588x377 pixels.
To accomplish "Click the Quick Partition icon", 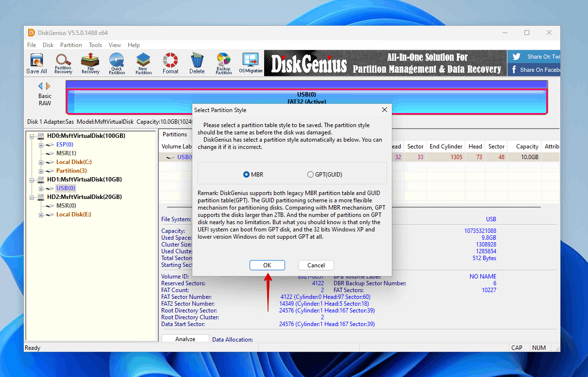I will (117, 63).
